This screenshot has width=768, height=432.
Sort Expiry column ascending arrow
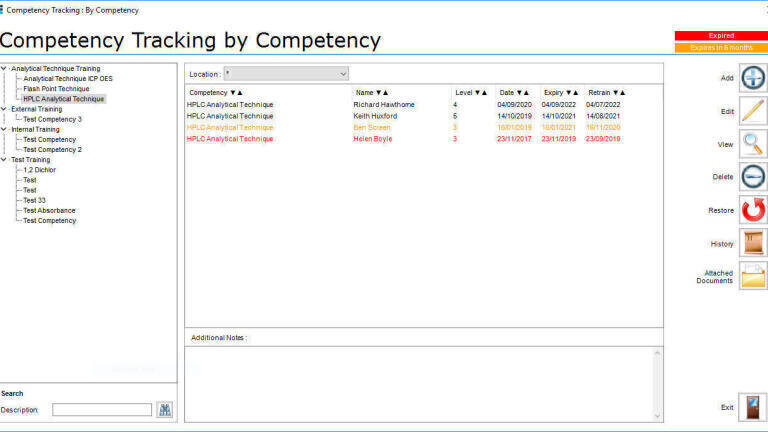click(x=575, y=93)
